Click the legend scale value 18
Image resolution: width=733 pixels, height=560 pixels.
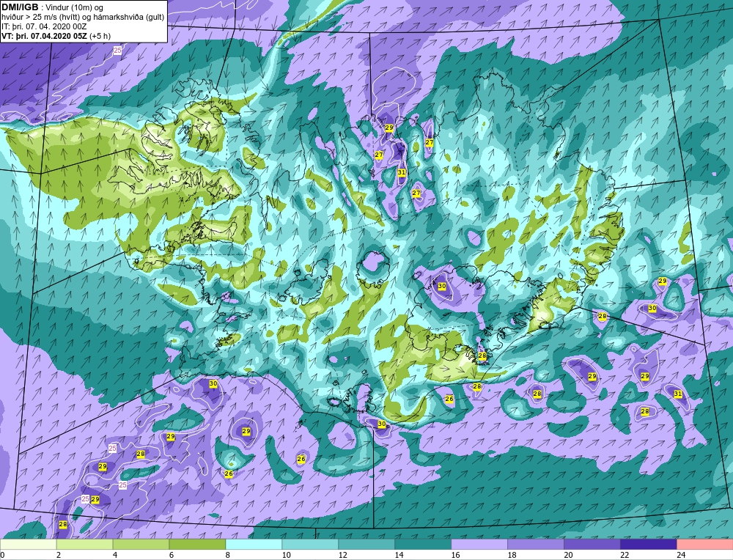512,555
